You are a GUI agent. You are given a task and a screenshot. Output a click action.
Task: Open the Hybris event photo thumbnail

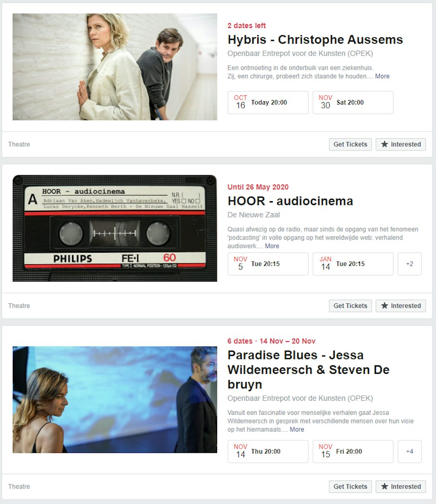(115, 67)
